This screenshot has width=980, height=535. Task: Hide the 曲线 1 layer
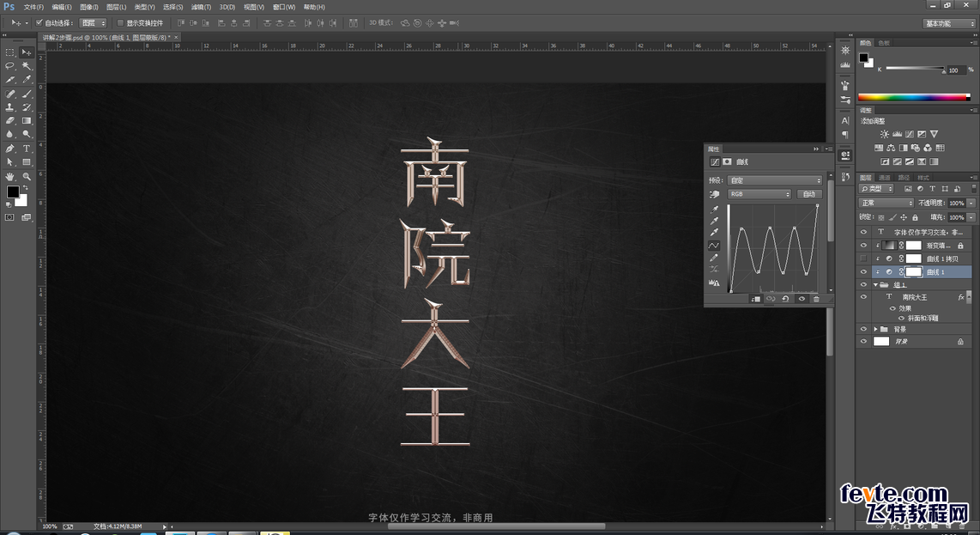(x=863, y=272)
